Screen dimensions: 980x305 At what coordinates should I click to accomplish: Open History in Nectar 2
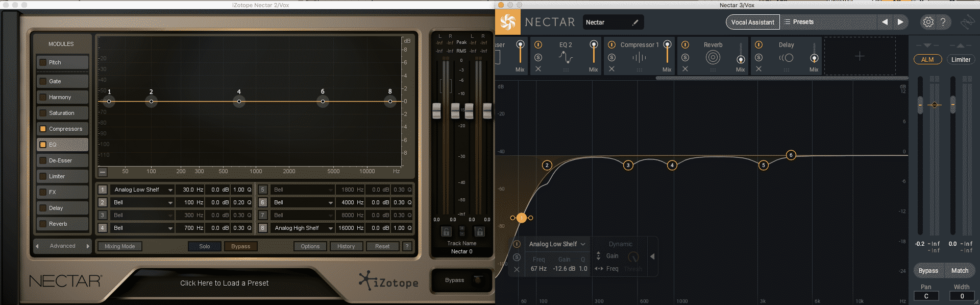346,246
